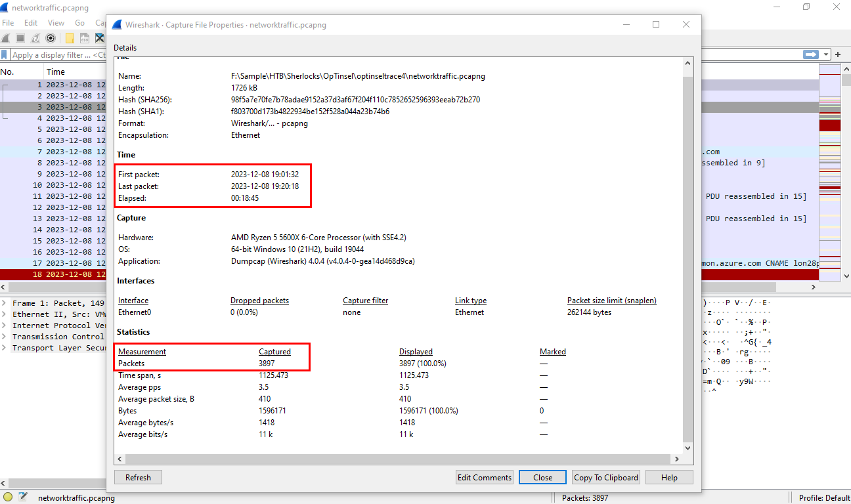Select packet 3 in the packet list
Image resolution: width=851 pixels, height=504 pixels.
53,107
